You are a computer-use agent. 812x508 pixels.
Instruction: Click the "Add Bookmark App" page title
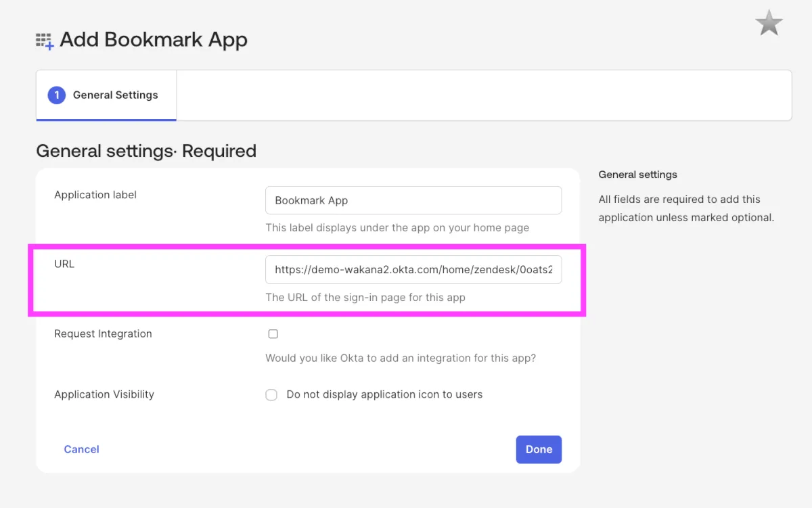tap(154, 40)
